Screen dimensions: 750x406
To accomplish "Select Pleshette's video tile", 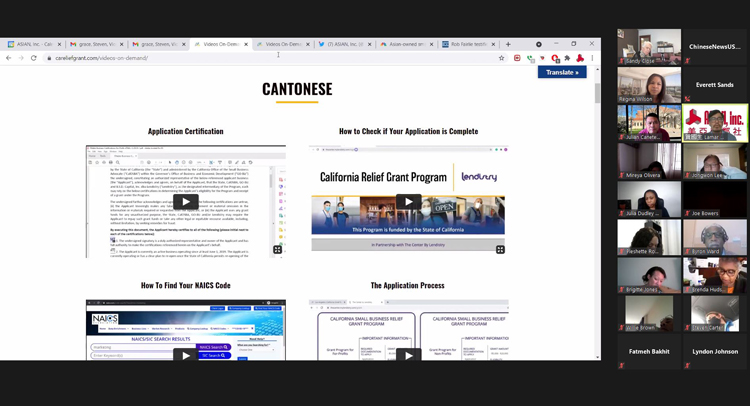I will (x=649, y=237).
